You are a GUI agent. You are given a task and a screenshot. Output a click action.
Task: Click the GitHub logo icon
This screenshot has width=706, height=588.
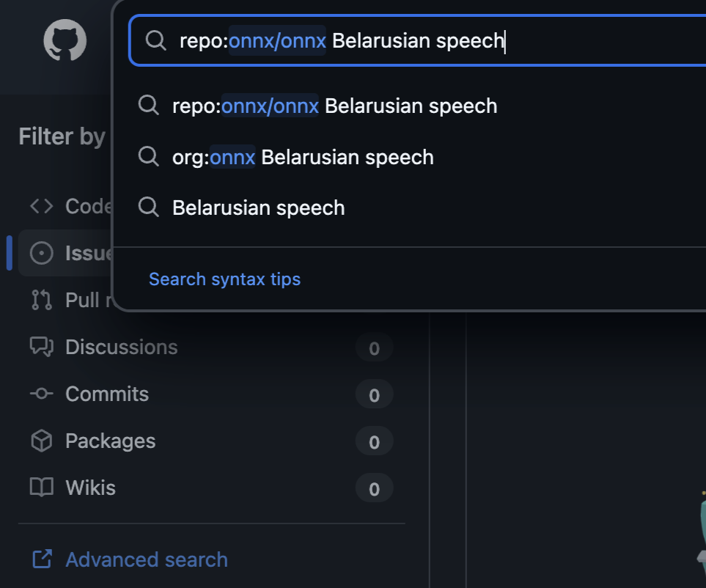pyautogui.click(x=65, y=40)
